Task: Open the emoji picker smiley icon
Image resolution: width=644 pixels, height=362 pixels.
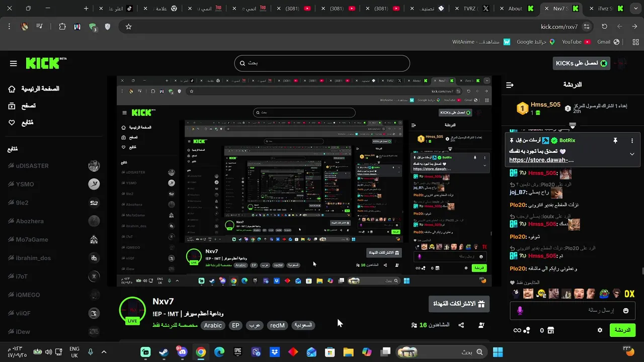Action: tap(626, 311)
